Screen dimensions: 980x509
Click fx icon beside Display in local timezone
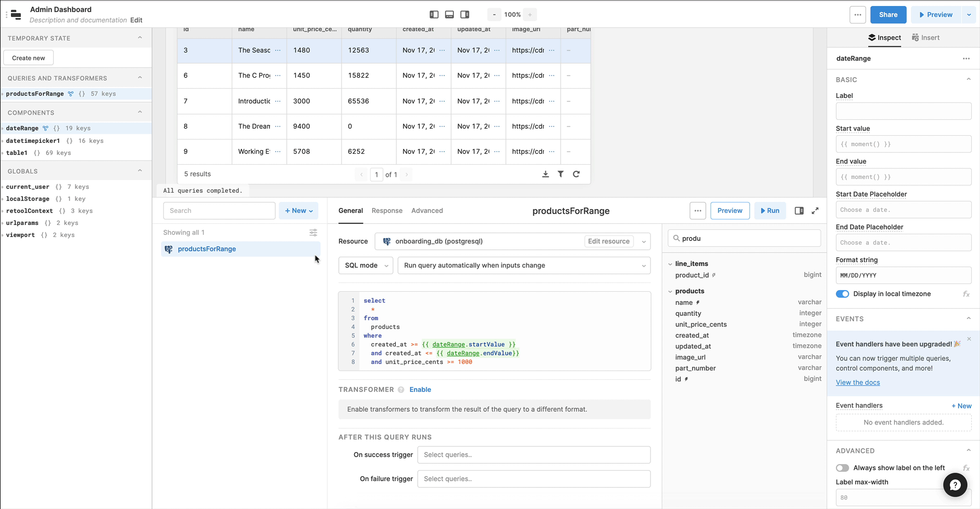point(966,294)
